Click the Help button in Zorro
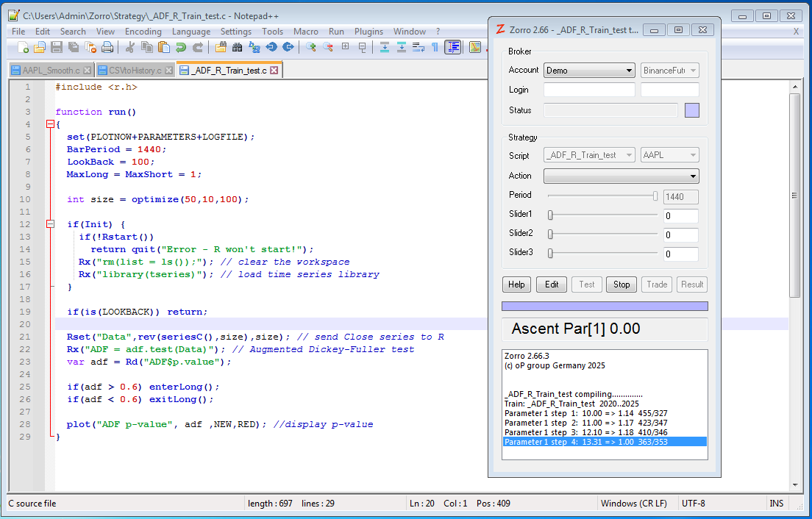Viewport: 812px width, 519px height. click(x=516, y=284)
